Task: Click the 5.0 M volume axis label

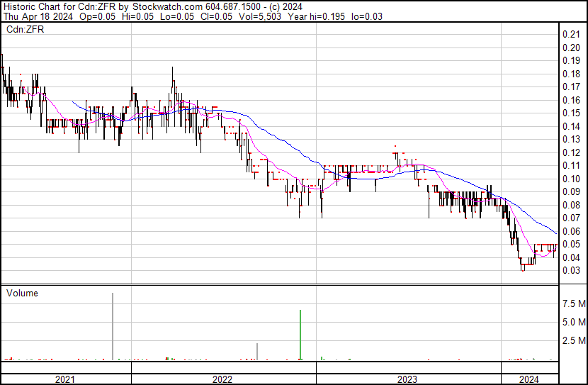Action: point(574,323)
